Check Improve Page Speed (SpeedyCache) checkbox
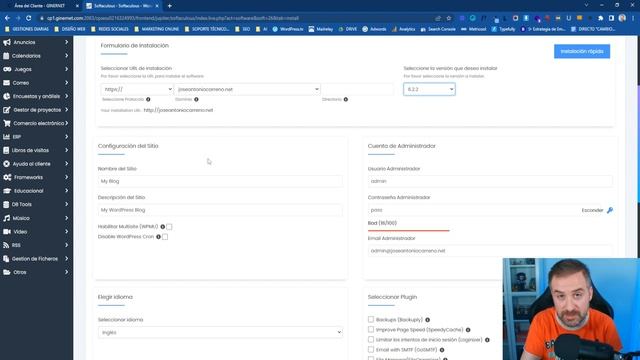 coord(371,329)
